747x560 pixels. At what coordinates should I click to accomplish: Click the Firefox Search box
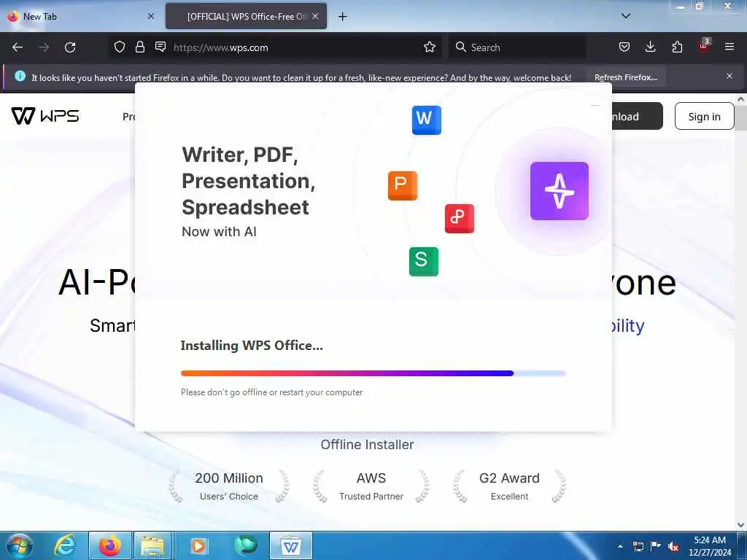click(517, 47)
